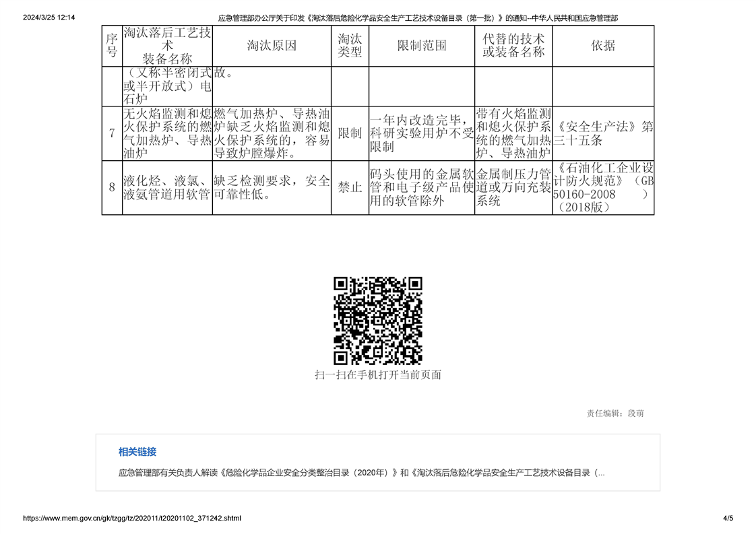Click the 石油化工企业设计防火规范 cell
Image resolution: width=756 pixels, height=534 pixels.
point(603,187)
